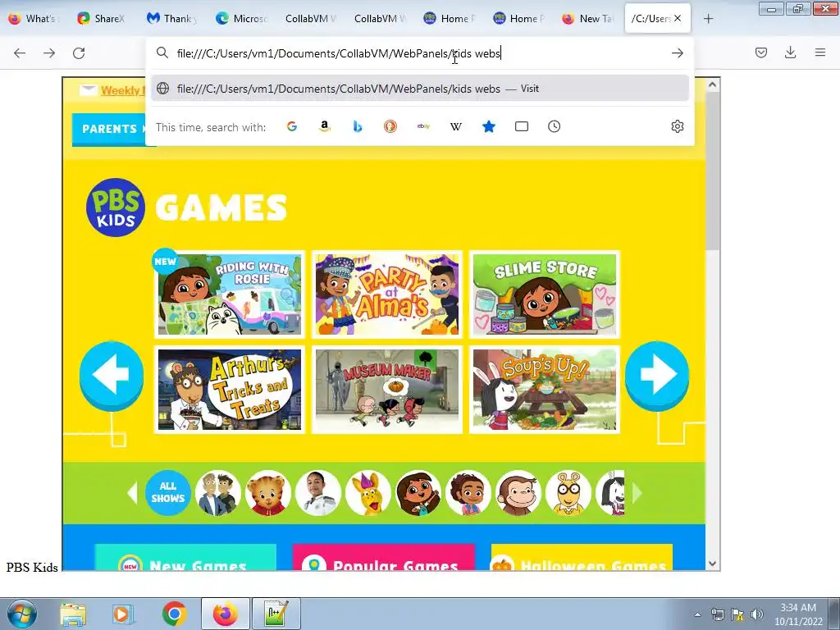Click the volume speaker tray icon
The height and width of the screenshot is (630, 840).
[x=756, y=614]
